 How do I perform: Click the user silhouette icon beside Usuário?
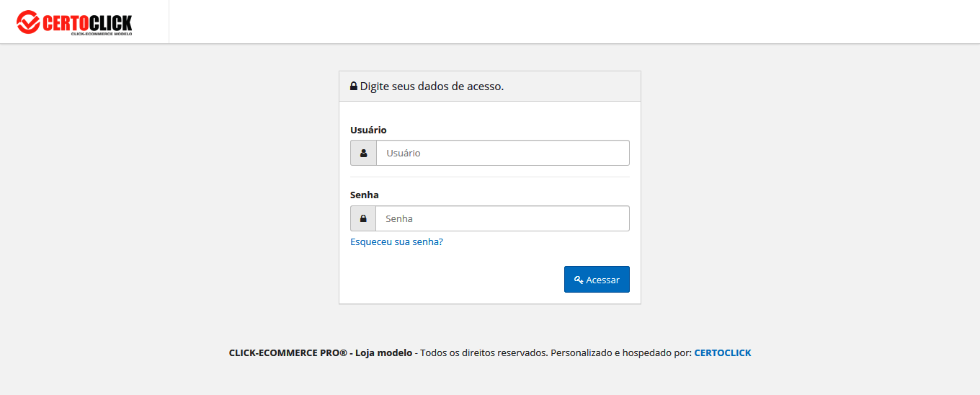(x=364, y=153)
